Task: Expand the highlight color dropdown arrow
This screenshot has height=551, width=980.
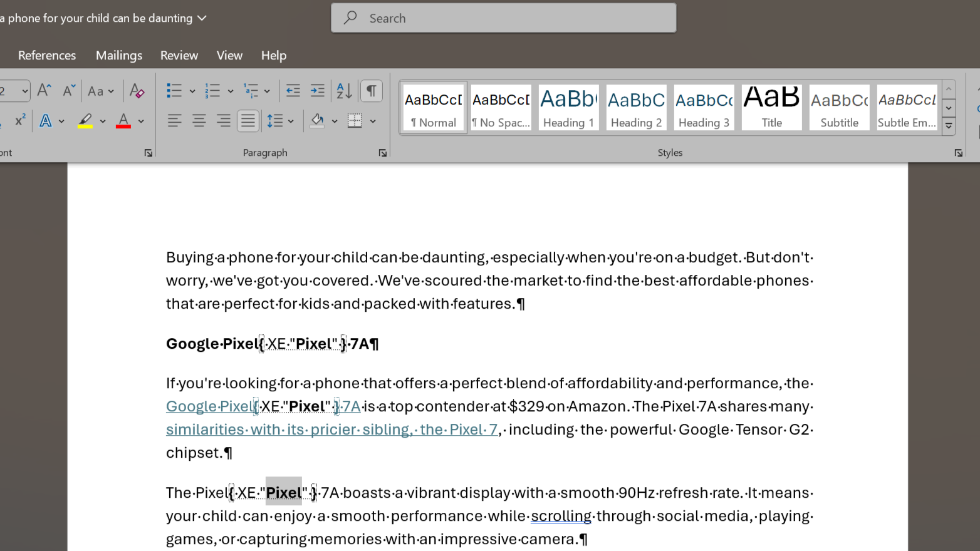Action: pos(103,121)
